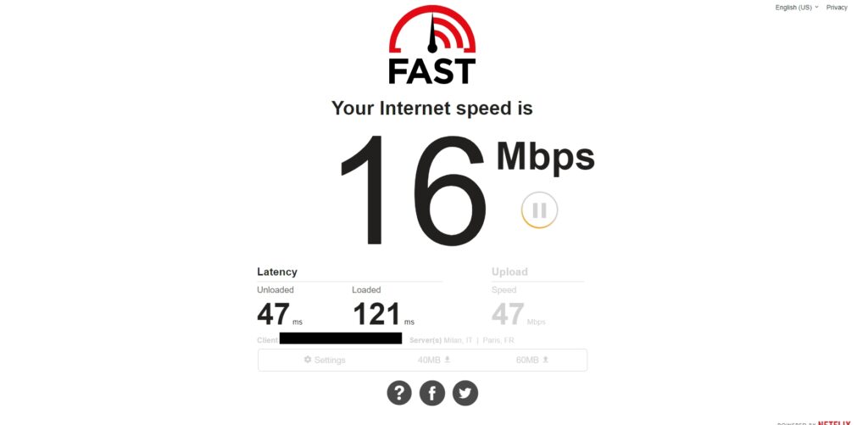Click the Netflix logo at bottom
This screenshot has width=868, height=425.
[x=834, y=422]
